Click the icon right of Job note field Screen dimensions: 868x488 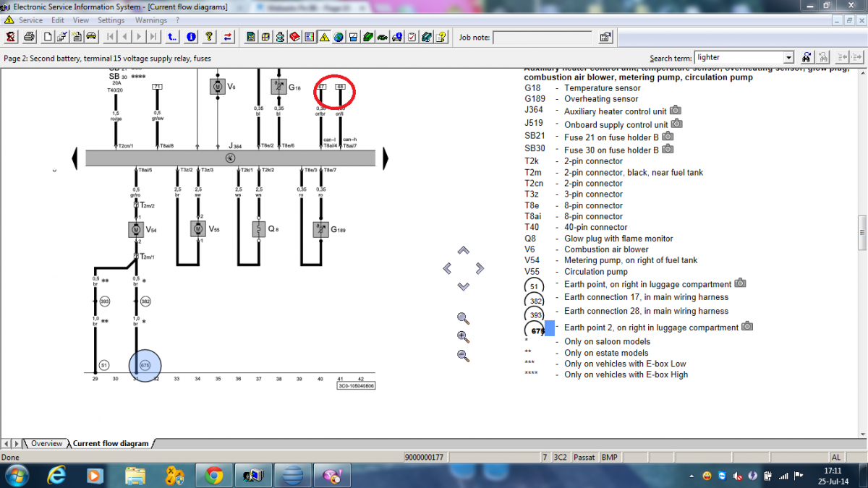tap(605, 37)
